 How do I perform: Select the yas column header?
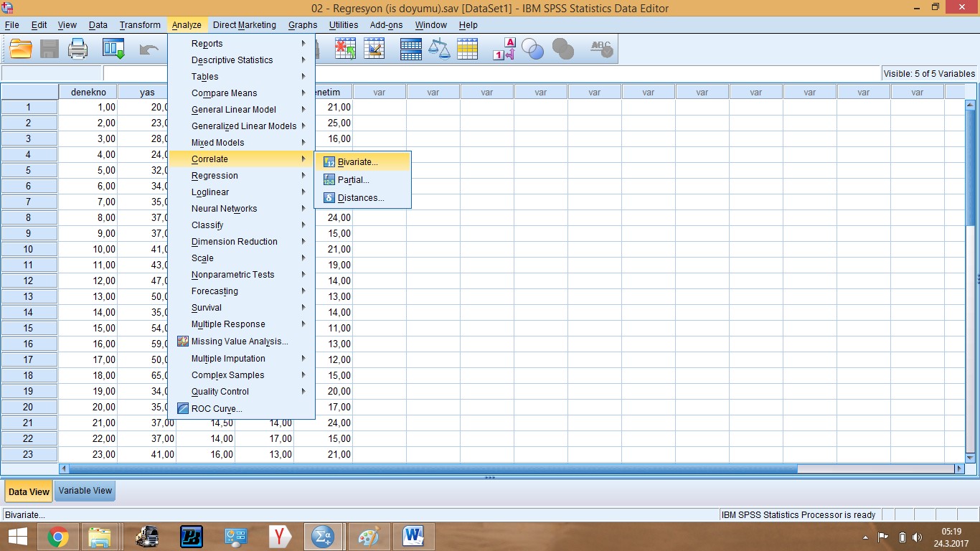[147, 92]
